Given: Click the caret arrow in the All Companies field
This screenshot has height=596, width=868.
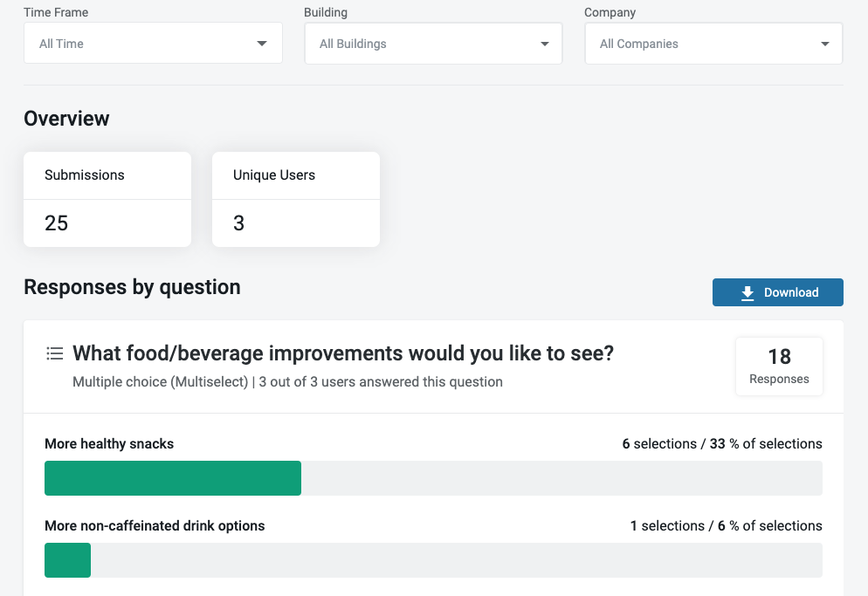Looking at the screenshot, I should click(825, 44).
